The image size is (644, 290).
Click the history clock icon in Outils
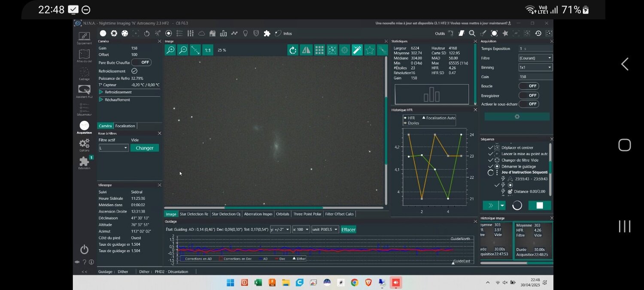pos(538,33)
